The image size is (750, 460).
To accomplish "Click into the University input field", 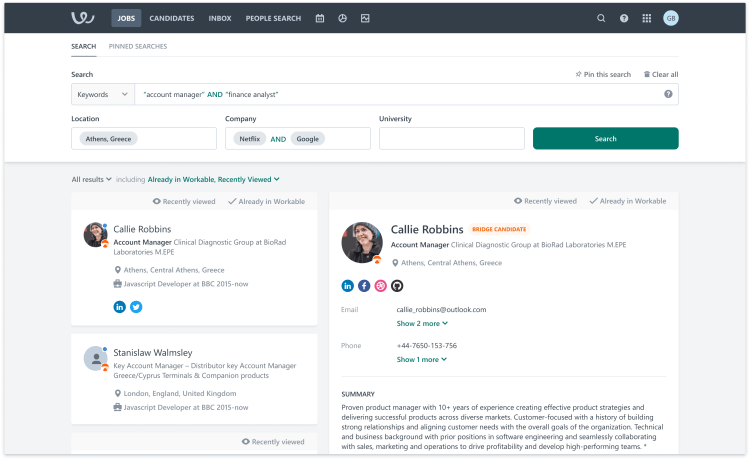I will [x=451, y=139].
